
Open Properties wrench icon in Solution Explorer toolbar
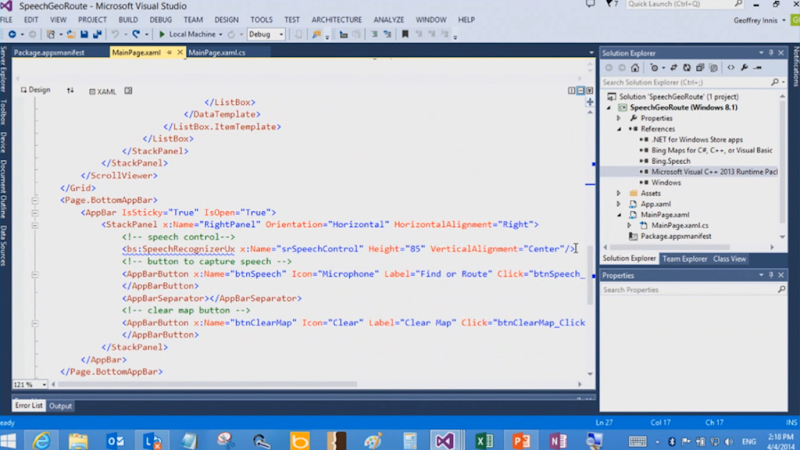click(744, 68)
